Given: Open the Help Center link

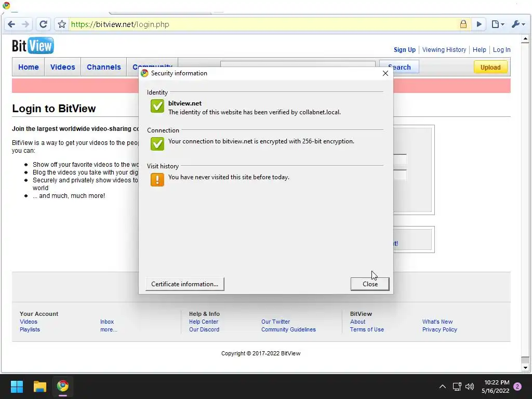Looking at the screenshot, I should tap(204, 322).
